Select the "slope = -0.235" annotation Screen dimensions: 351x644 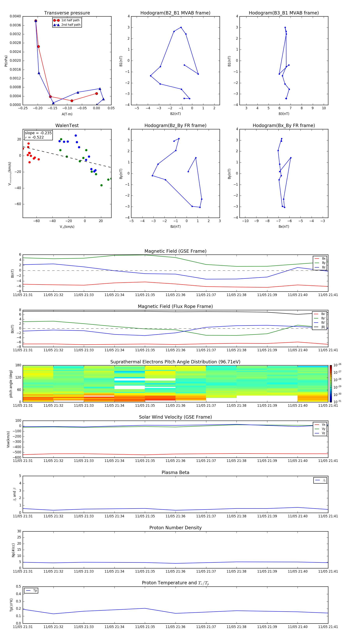(x=38, y=133)
